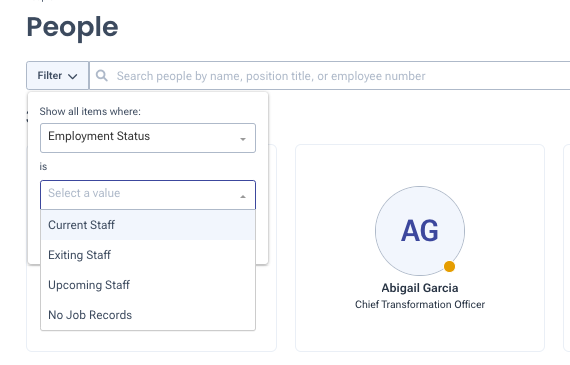Choose Exiting Staff from the list
This screenshot has width=570, height=365.
[148, 255]
